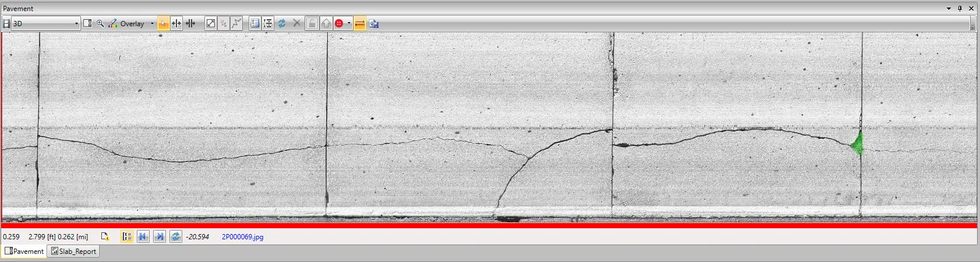
Task: Click the -20.594 value in status bar
Action: 197,237
